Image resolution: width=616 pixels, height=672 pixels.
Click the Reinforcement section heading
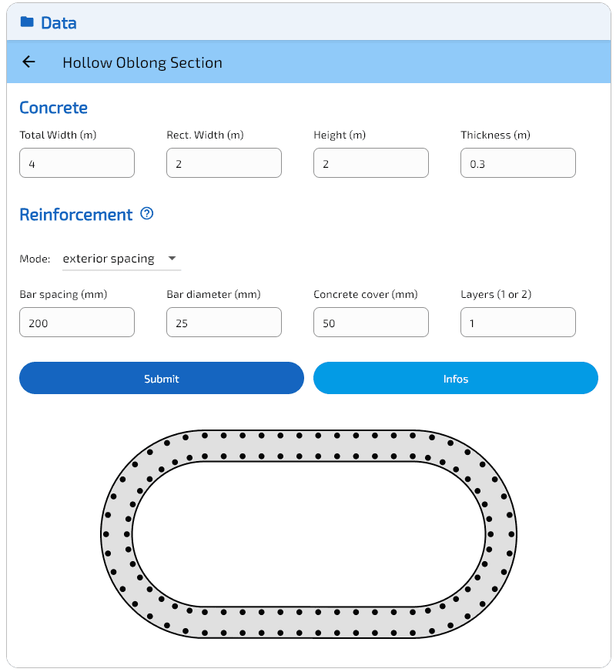75,215
